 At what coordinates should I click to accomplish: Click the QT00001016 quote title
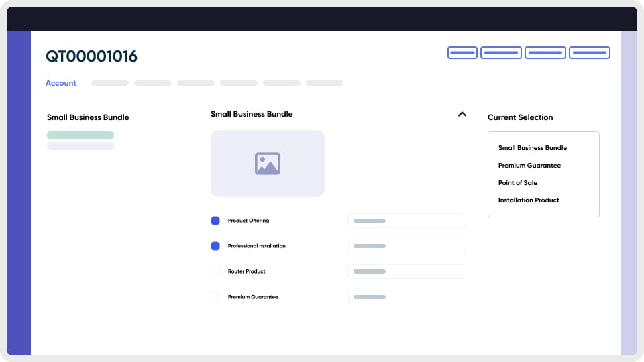coord(91,56)
